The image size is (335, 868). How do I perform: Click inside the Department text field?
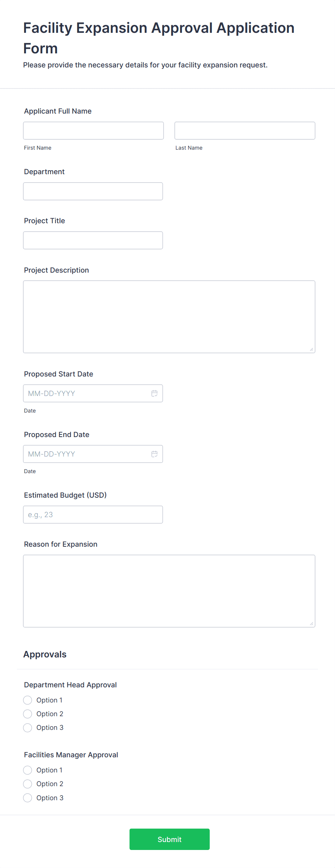pos(93,191)
